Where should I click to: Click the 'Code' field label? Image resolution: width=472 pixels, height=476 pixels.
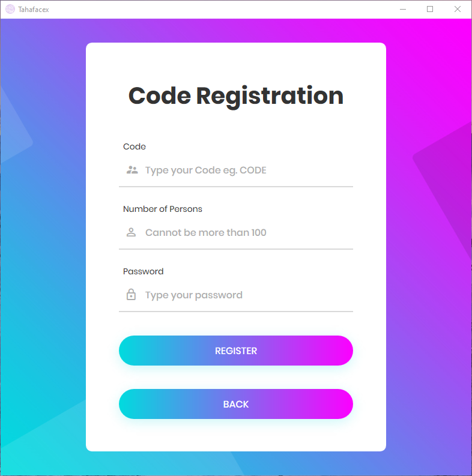pos(135,146)
